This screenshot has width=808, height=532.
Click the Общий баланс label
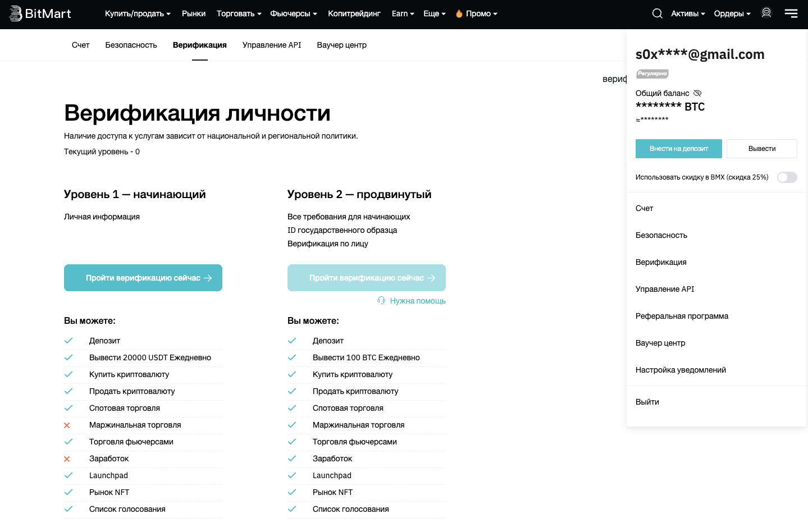[663, 93]
